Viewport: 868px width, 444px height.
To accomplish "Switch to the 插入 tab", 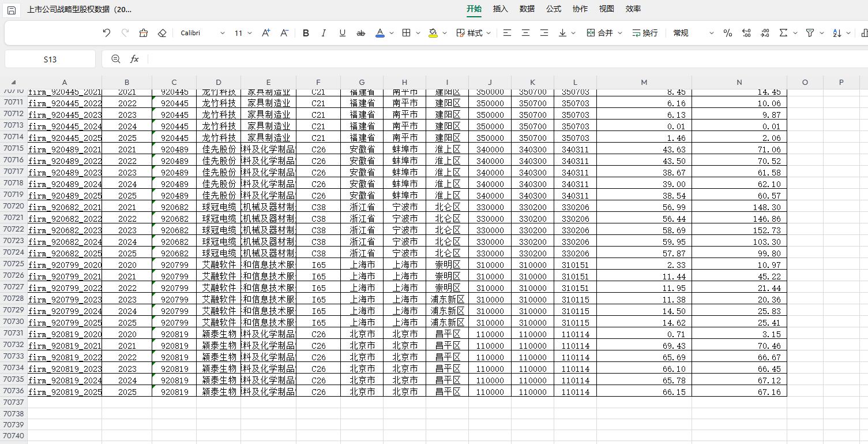I will (x=501, y=9).
